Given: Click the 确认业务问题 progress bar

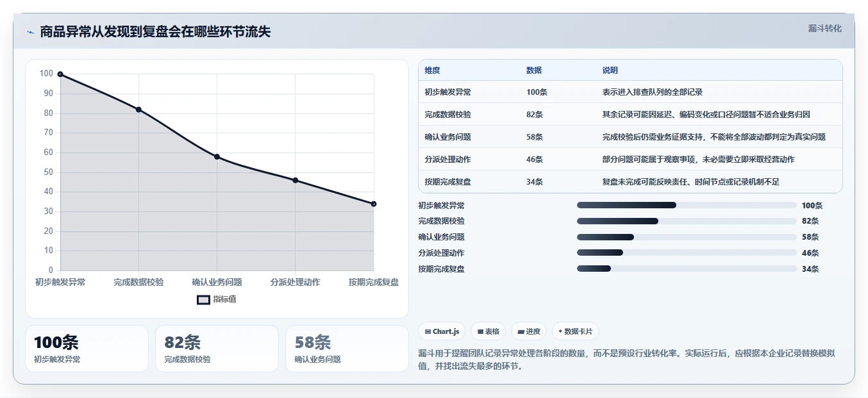Looking at the screenshot, I should (x=687, y=237).
